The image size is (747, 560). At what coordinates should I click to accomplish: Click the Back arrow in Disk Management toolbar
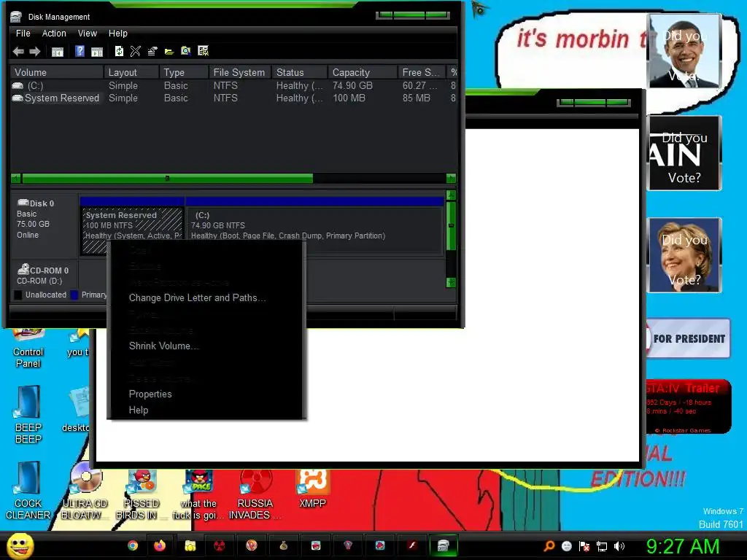coord(18,52)
